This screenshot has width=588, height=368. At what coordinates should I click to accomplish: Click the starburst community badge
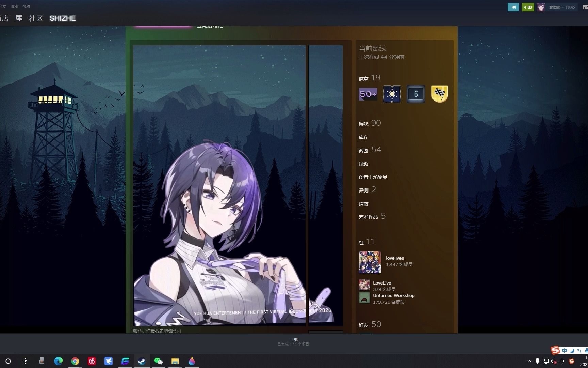tap(392, 94)
